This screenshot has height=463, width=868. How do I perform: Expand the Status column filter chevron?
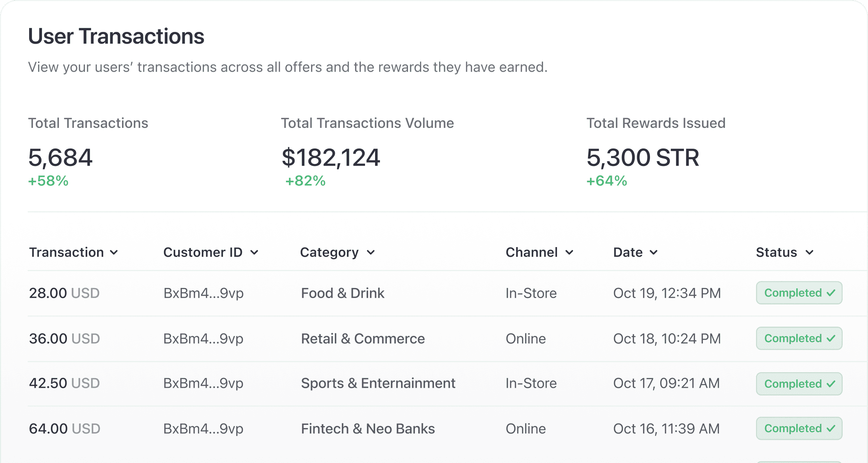(809, 253)
